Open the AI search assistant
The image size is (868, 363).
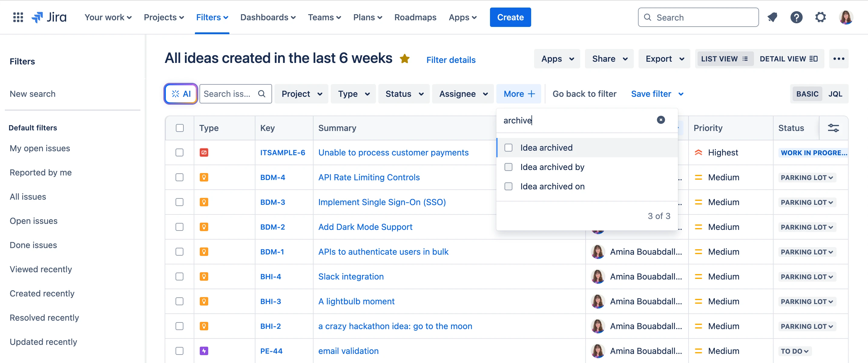pyautogui.click(x=180, y=93)
